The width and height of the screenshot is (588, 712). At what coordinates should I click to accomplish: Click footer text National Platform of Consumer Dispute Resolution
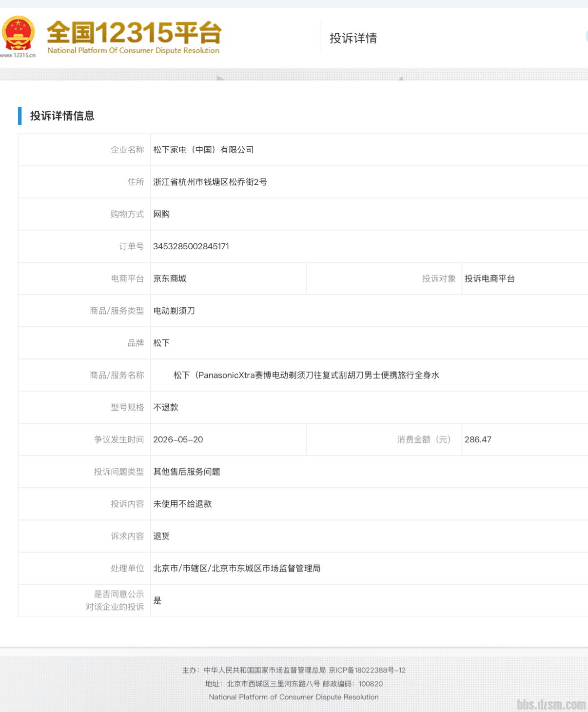(x=294, y=697)
